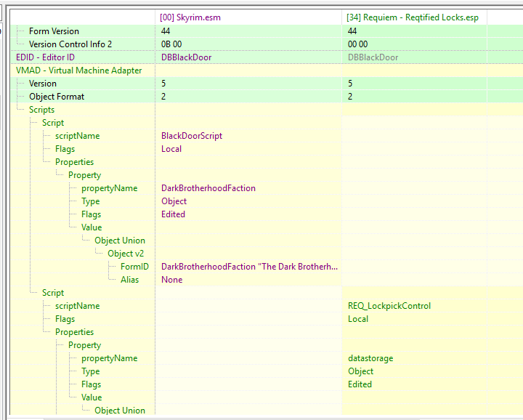Select Edited flag value under Skyrim.esm
Image resolution: width=523 pixels, height=420 pixels.
(173, 214)
